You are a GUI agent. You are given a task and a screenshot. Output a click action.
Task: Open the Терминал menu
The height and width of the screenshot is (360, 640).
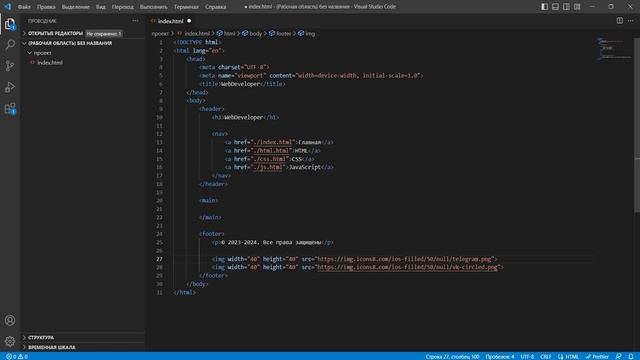(x=186, y=7)
